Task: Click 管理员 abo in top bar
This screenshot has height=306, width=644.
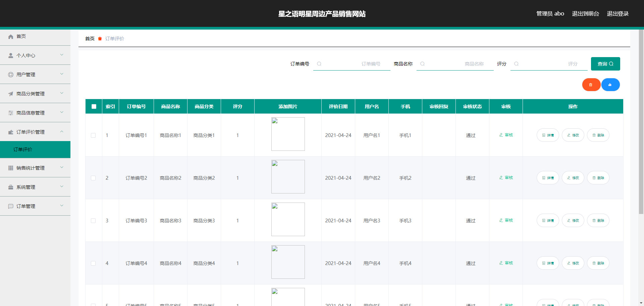Action: tap(550, 14)
